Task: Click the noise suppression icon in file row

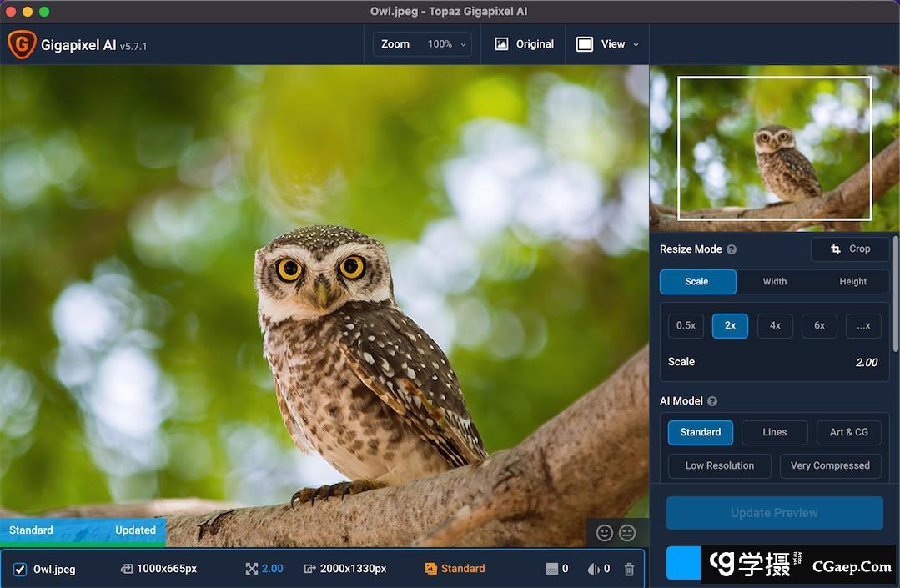Action: click(551, 569)
